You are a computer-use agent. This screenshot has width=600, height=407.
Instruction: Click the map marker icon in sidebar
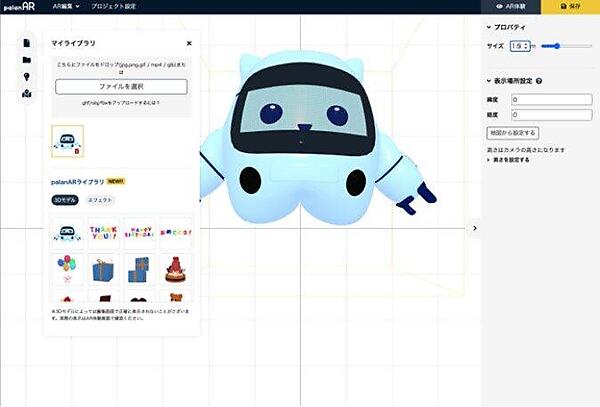pyautogui.click(x=25, y=94)
